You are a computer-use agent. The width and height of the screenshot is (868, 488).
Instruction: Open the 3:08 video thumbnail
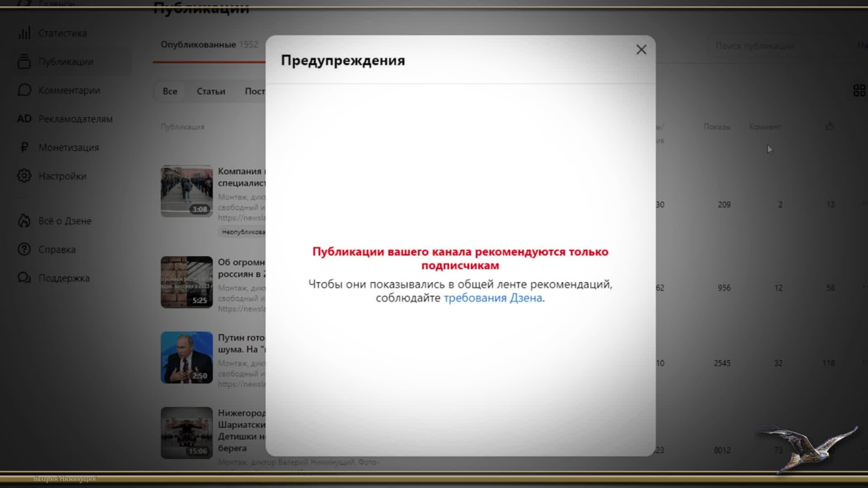pos(187,191)
